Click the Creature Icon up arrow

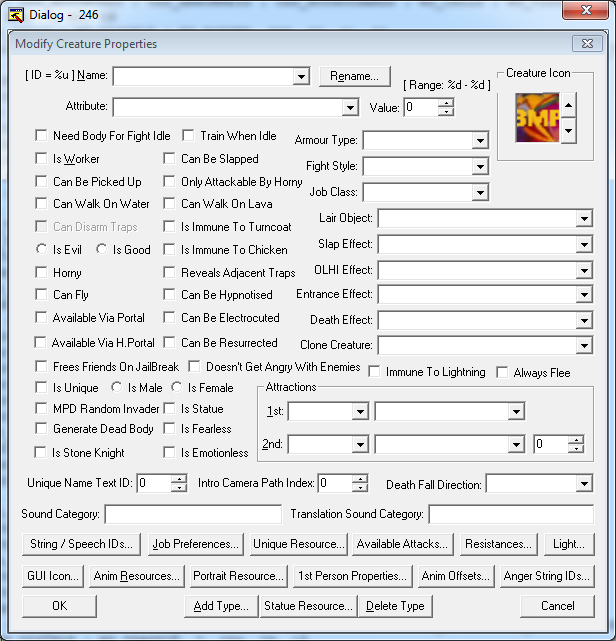(569, 105)
